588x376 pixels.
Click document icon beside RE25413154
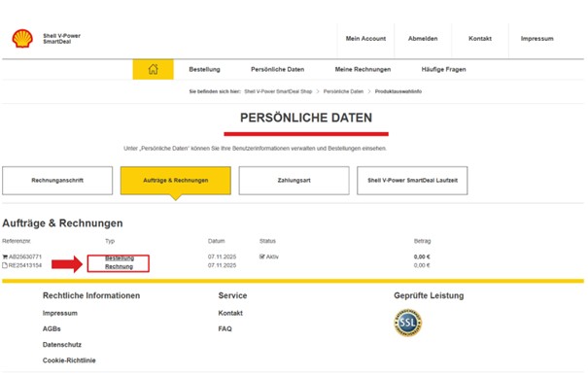[x=5, y=265]
